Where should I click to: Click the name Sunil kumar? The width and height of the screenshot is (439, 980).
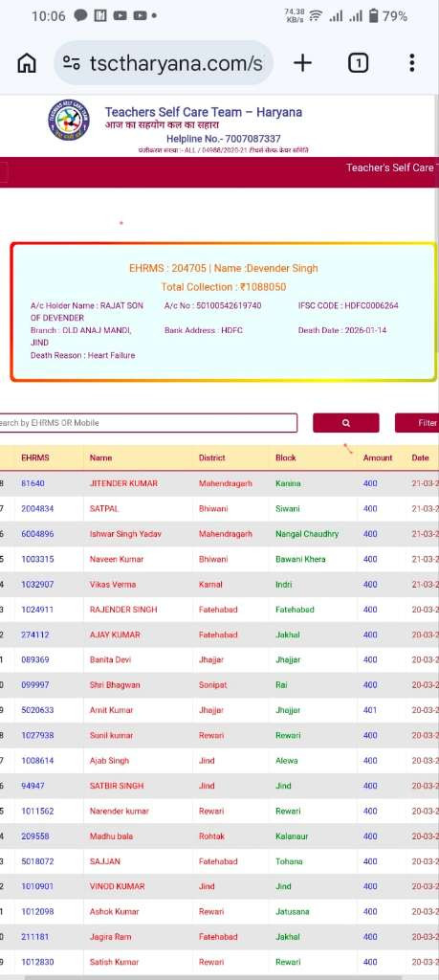coord(111,736)
